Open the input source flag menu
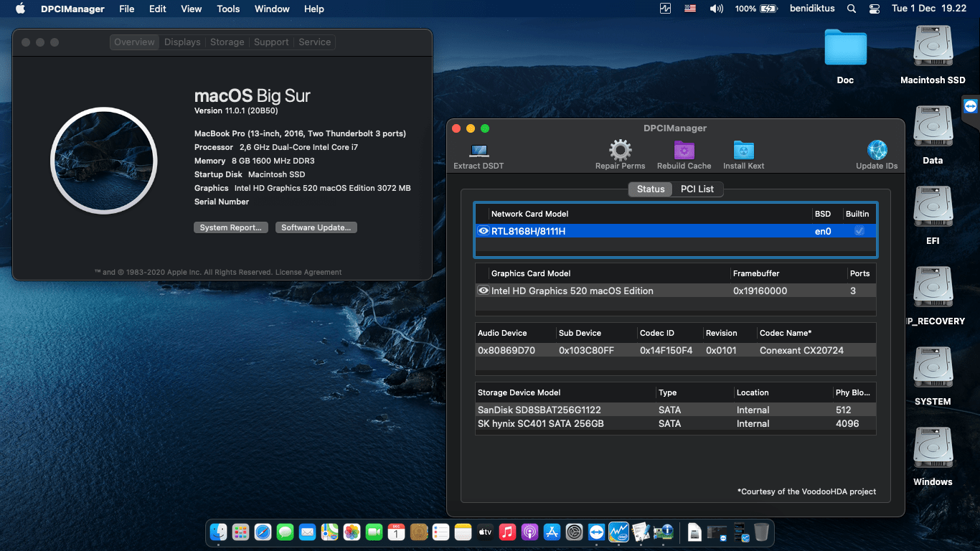 [x=690, y=9]
